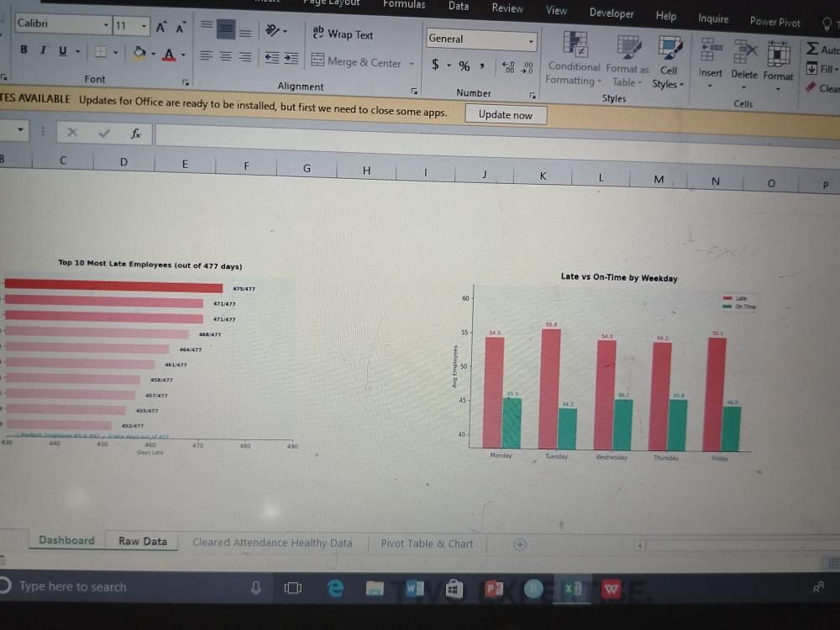Apply cell borders icon

(x=100, y=52)
